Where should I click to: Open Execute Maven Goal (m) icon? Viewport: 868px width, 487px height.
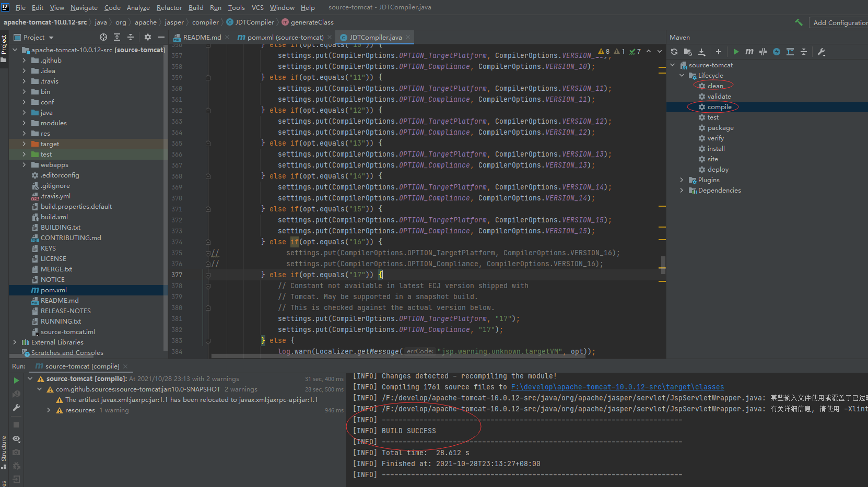749,52
